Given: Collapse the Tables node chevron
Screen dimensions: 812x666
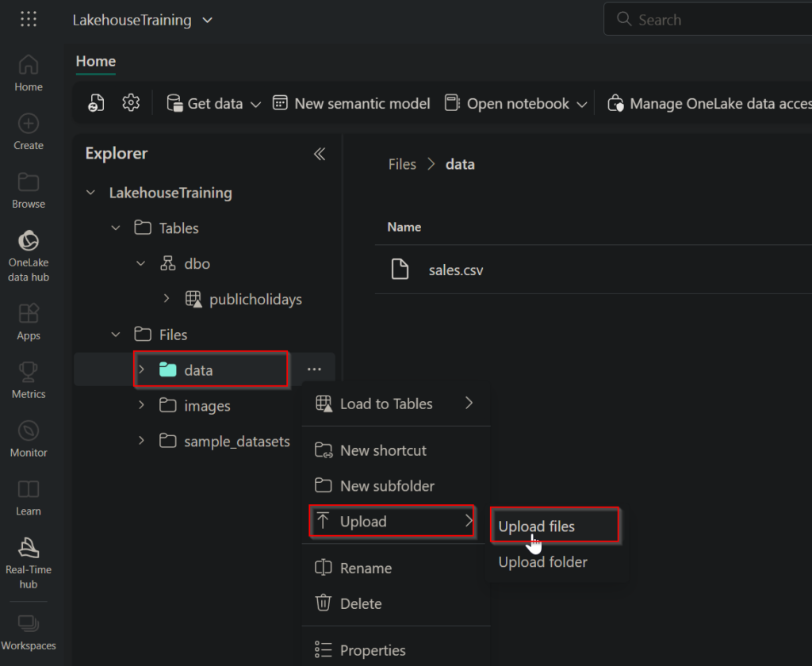Looking at the screenshot, I should tap(116, 228).
